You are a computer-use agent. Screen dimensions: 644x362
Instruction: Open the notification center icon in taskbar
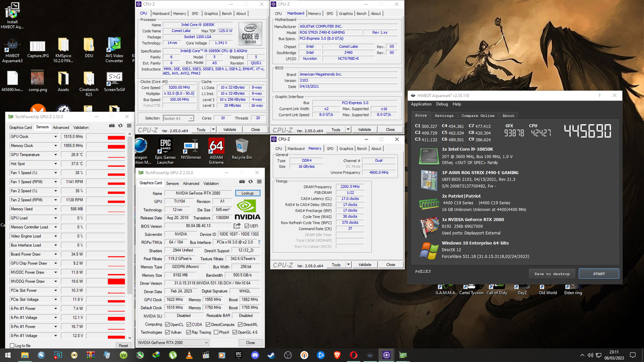633,355
